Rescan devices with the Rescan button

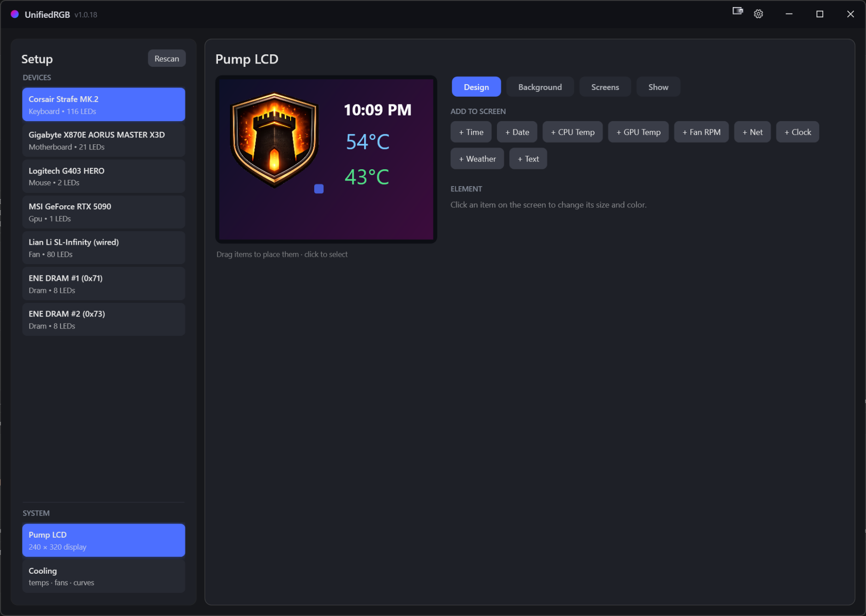(166, 59)
